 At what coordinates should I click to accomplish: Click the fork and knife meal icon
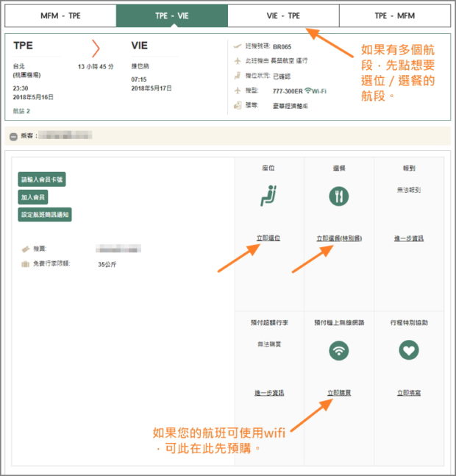pos(339,196)
